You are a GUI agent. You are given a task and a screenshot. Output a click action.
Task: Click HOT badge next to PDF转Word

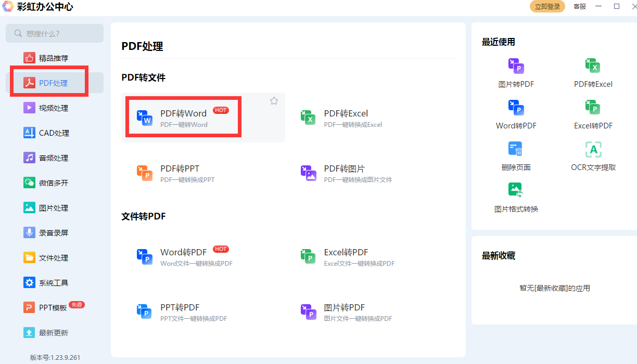221,110
